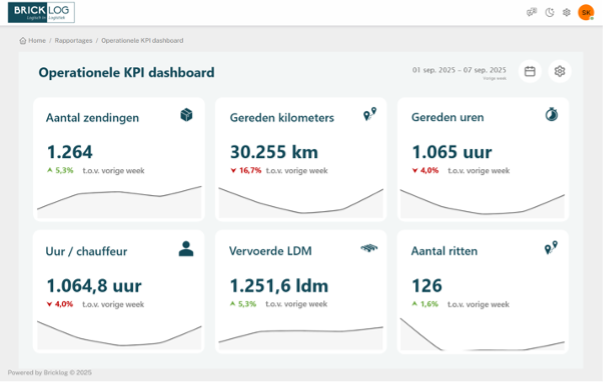Open the calendar date picker button

tap(530, 71)
